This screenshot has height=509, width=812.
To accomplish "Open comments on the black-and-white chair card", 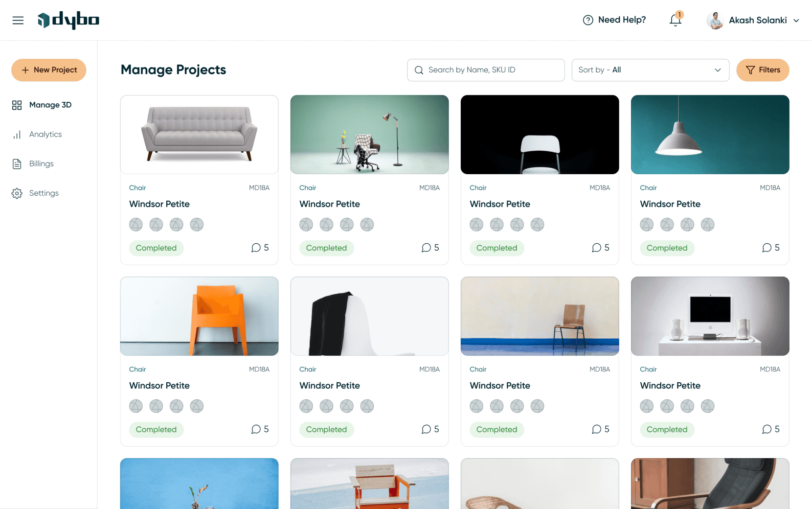I will [x=430, y=429].
